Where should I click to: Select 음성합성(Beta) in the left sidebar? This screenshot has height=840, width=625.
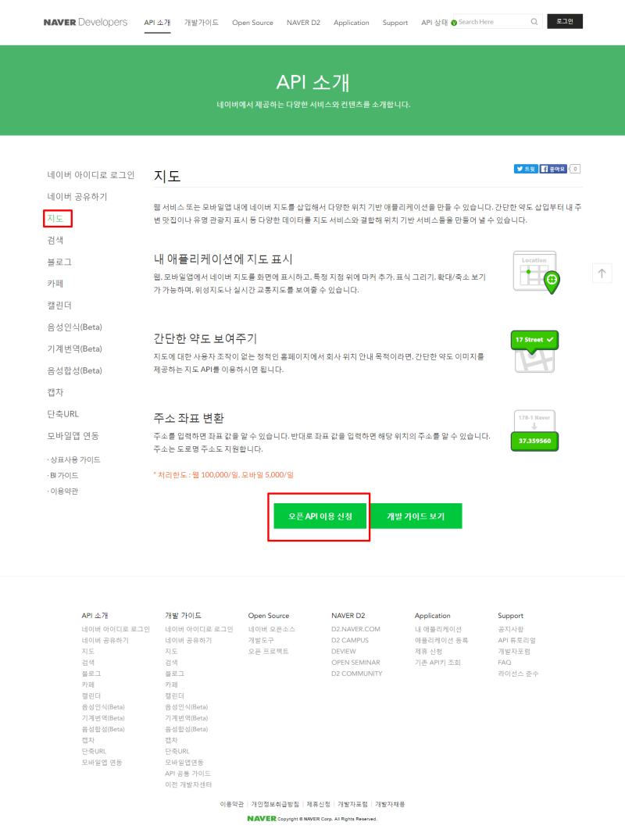(74, 370)
